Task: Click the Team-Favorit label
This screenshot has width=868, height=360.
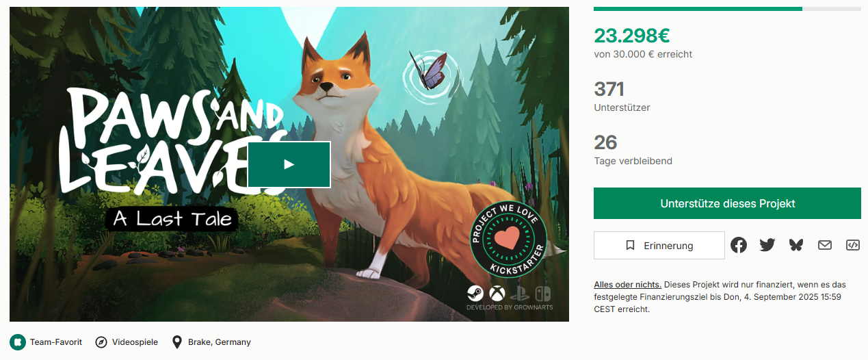Action: [56, 342]
